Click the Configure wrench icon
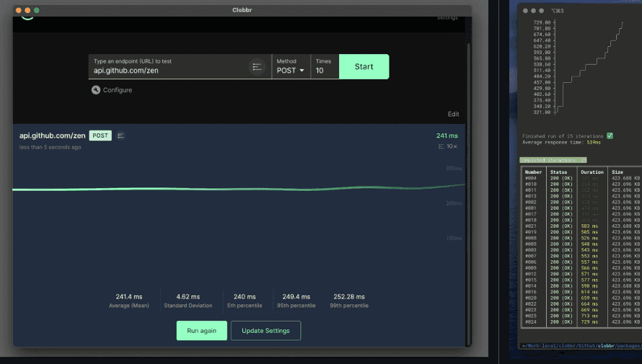Image resolution: width=642 pixels, height=364 pixels. coord(96,90)
